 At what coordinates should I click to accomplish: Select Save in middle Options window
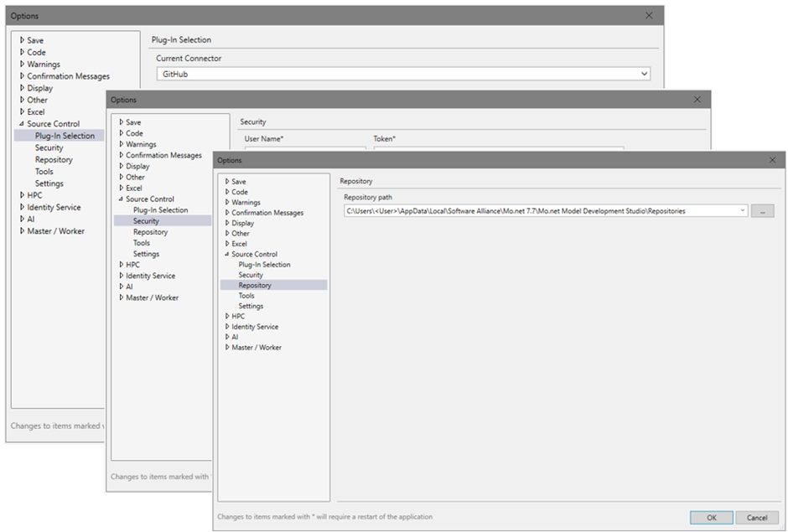click(x=133, y=122)
